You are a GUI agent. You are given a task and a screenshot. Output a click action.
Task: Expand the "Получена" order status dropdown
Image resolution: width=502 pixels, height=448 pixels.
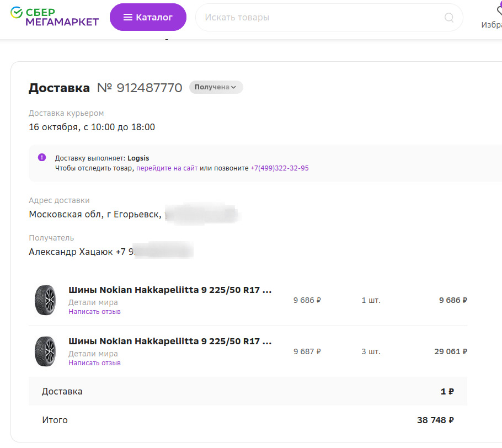pyautogui.click(x=216, y=87)
